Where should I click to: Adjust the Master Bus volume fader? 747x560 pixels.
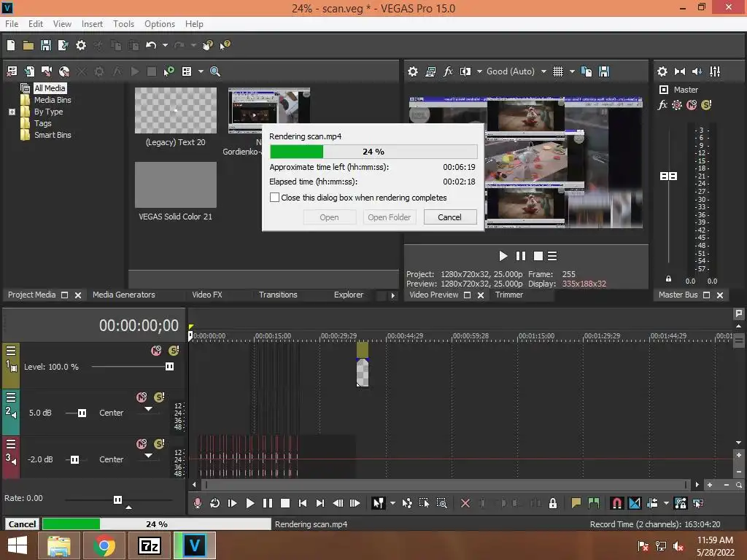(668, 176)
